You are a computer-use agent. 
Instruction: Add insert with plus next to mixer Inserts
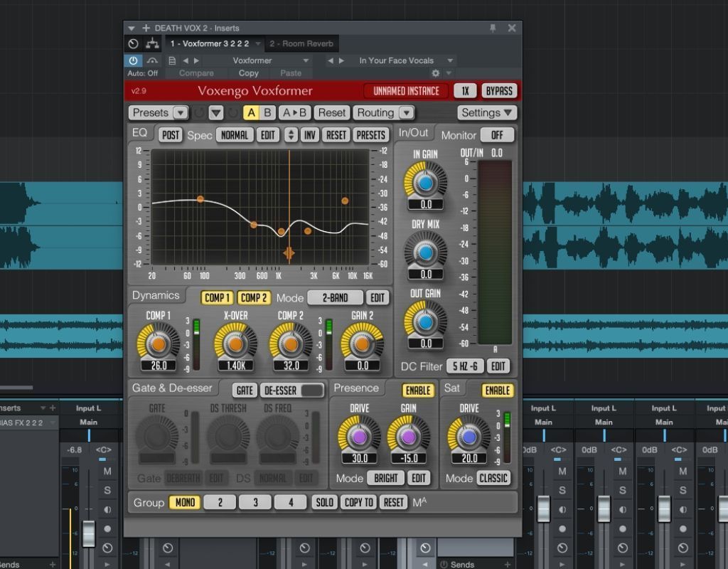[53, 408]
